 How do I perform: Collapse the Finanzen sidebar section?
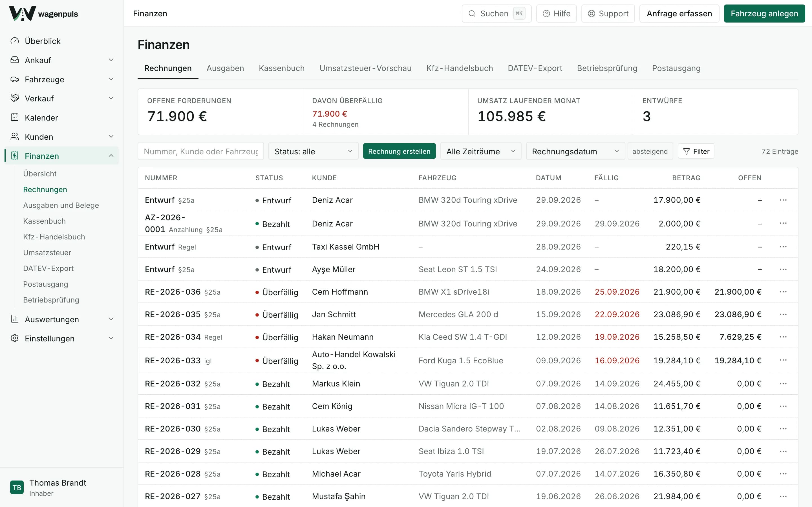click(x=62, y=155)
